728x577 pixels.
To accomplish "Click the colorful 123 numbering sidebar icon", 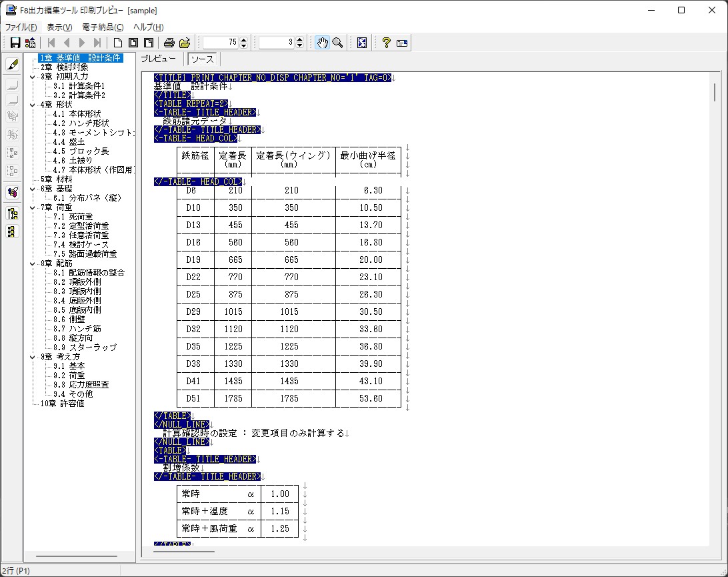I will click(13, 192).
